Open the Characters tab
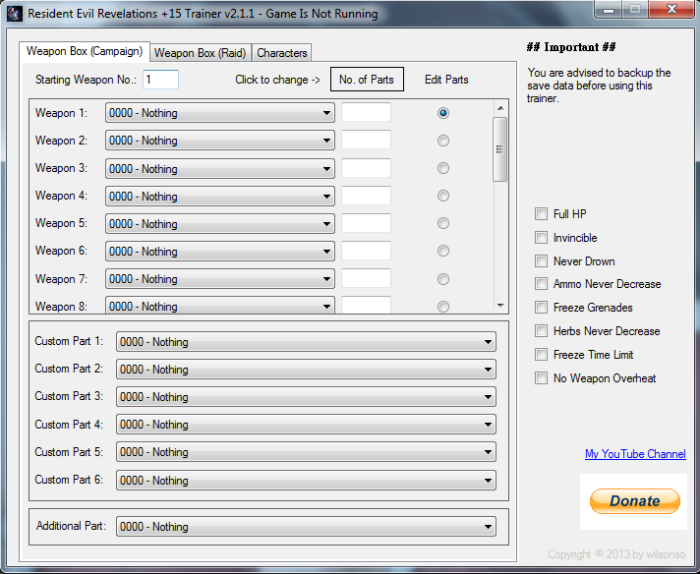 (x=282, y=53)
